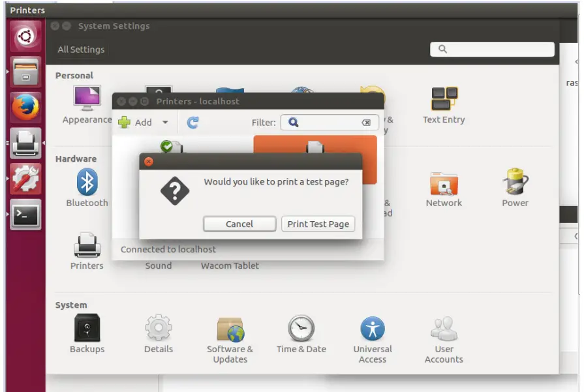This screenshot has height=392, width=584.
Task: Open Details settings
Action: coord(159,333)
